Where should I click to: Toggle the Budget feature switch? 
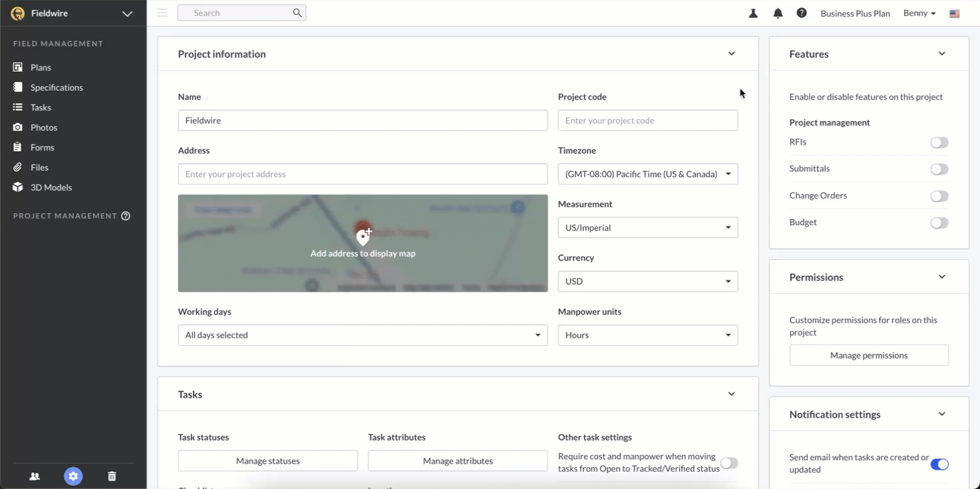coord(939,223)
